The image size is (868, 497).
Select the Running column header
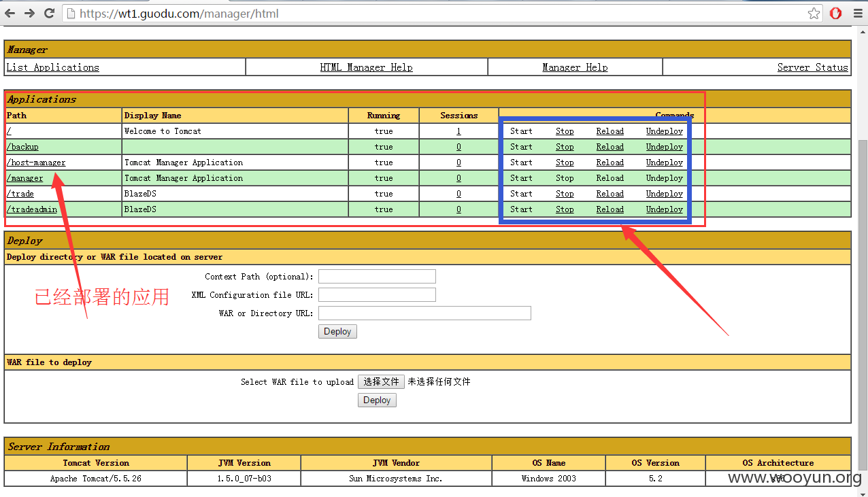384,116
